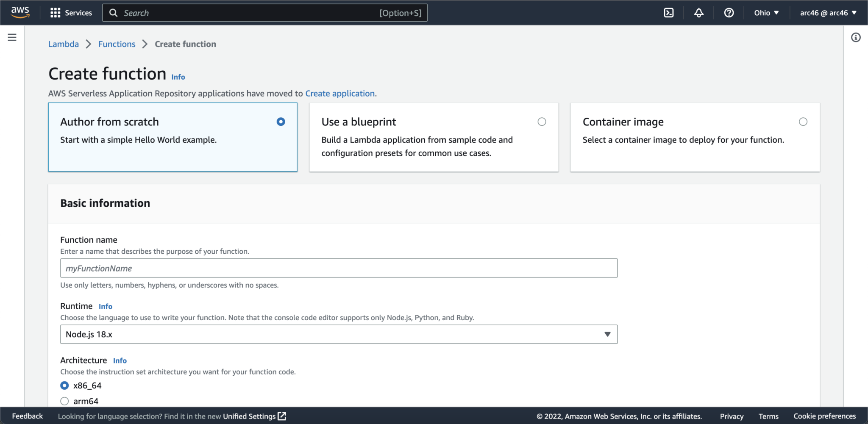Open the CloudShell terminal icon
This screenshot has width=868, height=424.
coord(669,13)
